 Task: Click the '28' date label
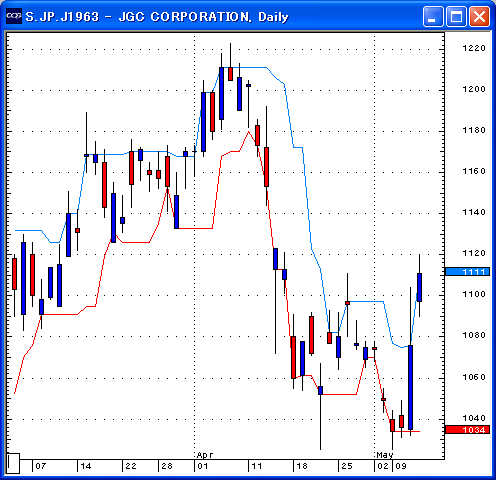167,466
